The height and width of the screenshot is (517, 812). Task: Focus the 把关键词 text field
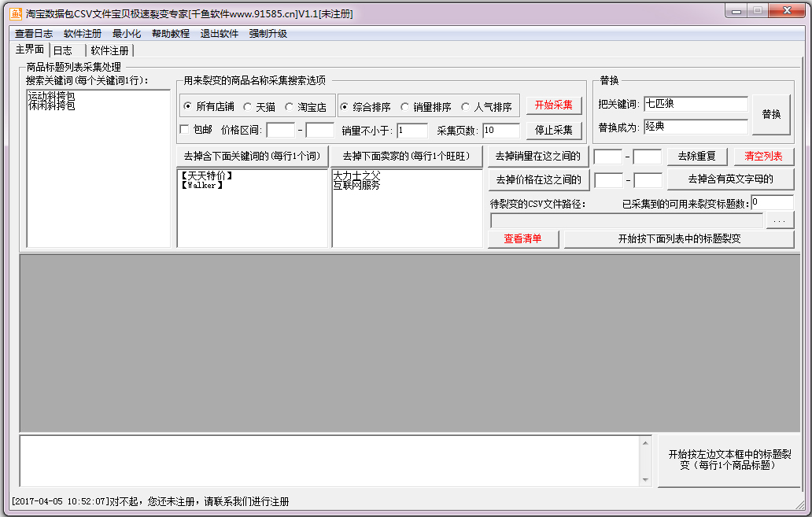coord(695,104)
